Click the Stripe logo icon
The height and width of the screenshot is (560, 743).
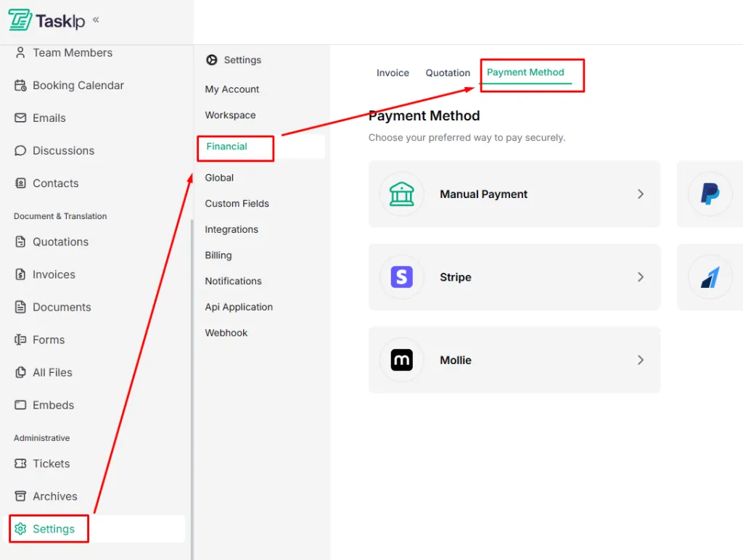pos(401,277)
